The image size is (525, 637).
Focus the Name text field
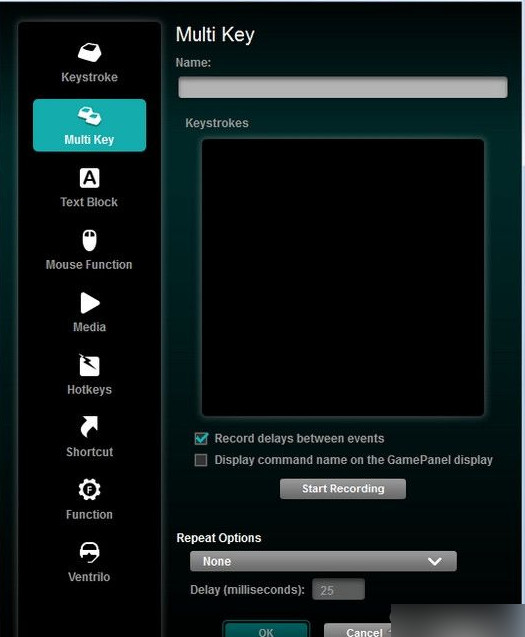point(343,87)
